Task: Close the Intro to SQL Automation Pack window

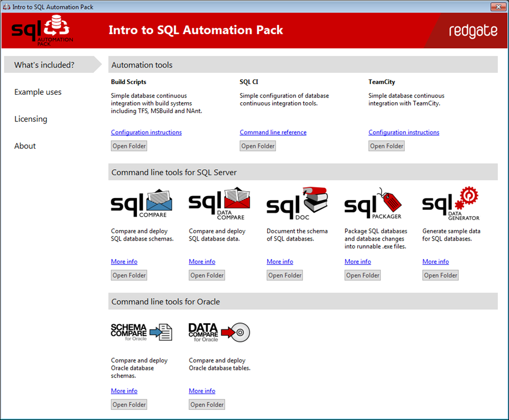Action: [498, 6]
